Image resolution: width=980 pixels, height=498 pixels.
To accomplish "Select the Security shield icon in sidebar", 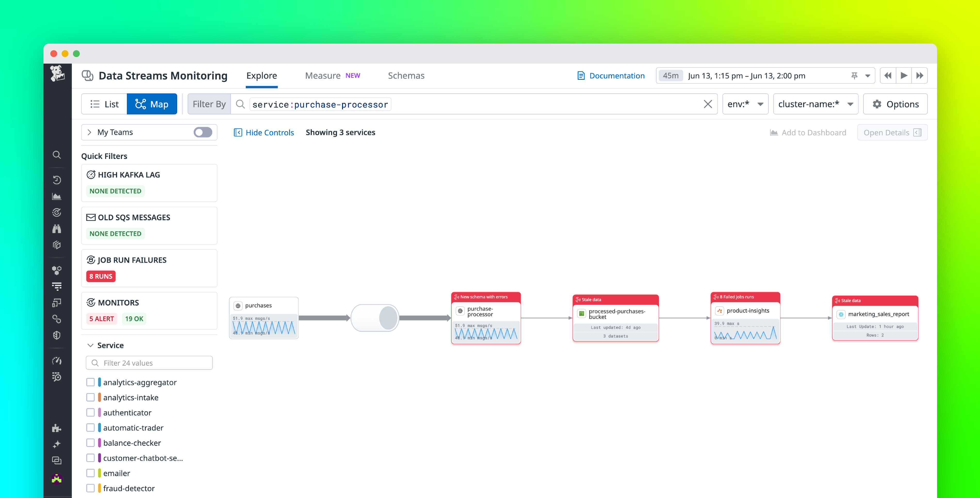I will coord(57,335).
